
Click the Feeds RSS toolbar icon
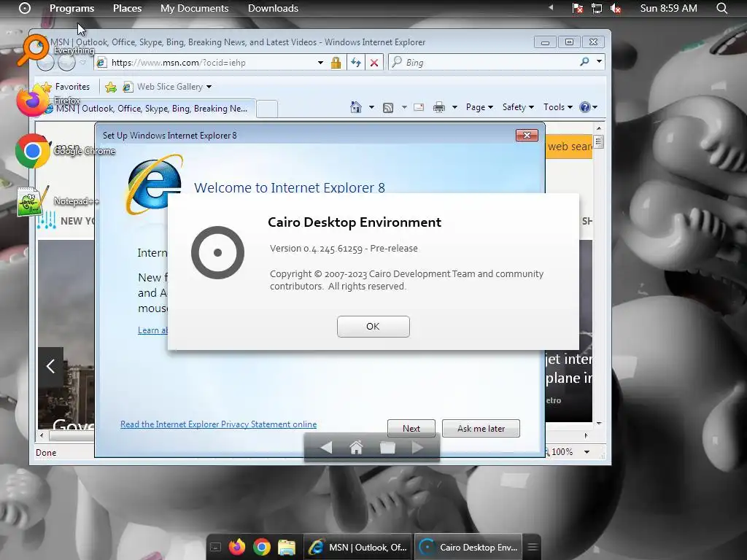(x=388, y=108)
